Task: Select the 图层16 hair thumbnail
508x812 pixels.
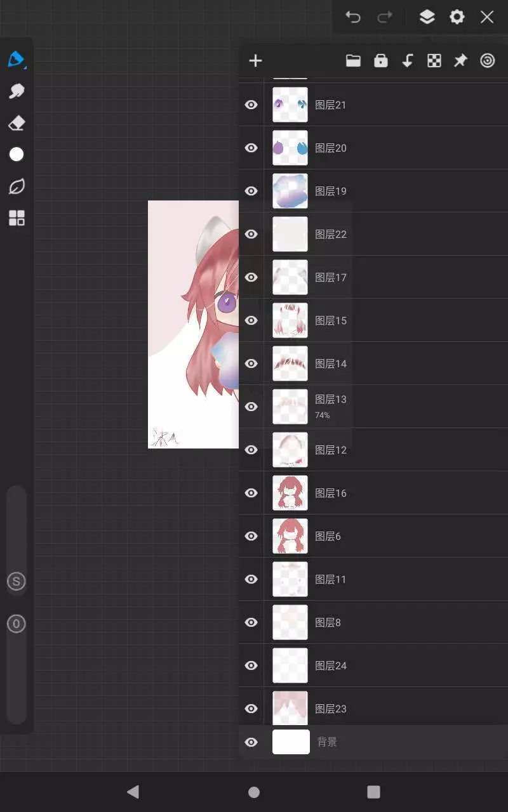Action: (290, 493)
